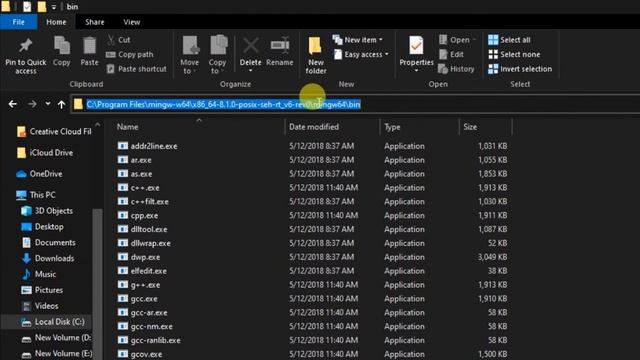The width and height of the screenshot is (640, 360).
Task: Select the as.exe file
Action: [x=135, y=174]
